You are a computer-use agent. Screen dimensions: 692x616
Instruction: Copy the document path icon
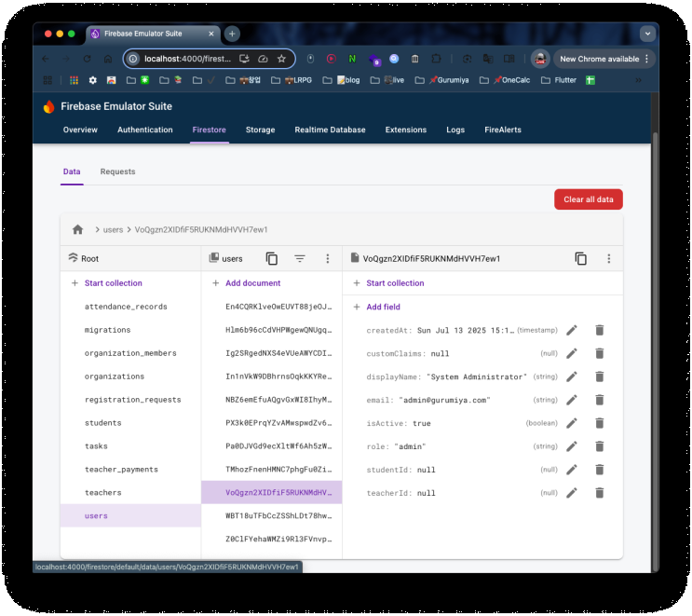coord(581,259)
